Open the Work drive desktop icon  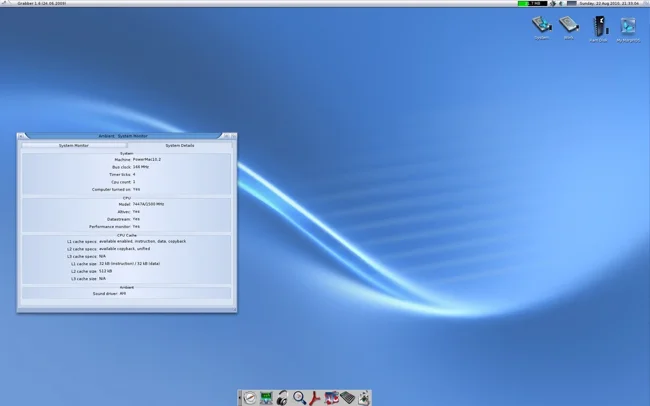[569, 26]
